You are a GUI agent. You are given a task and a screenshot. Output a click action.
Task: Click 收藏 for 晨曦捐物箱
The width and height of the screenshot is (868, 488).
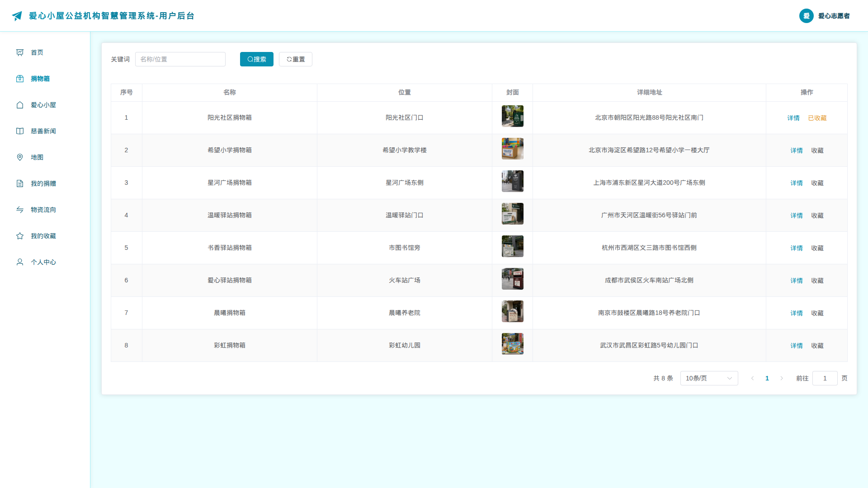[817, 313]
